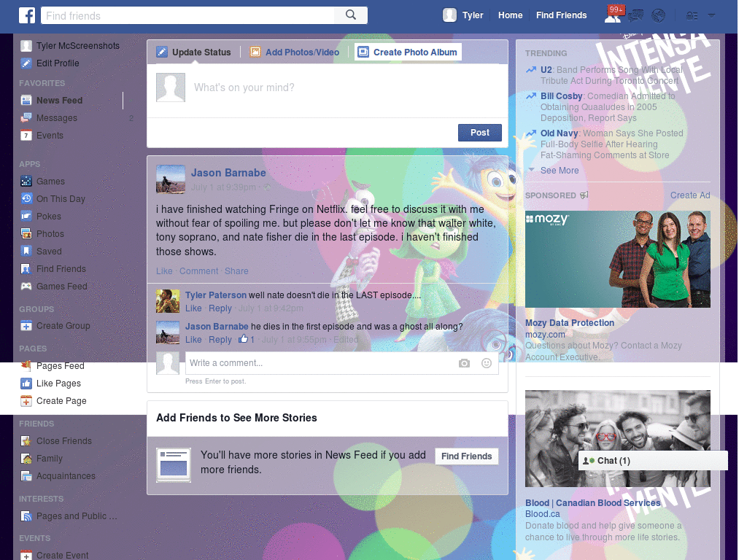Click the search magnifier button

point(351,15)
